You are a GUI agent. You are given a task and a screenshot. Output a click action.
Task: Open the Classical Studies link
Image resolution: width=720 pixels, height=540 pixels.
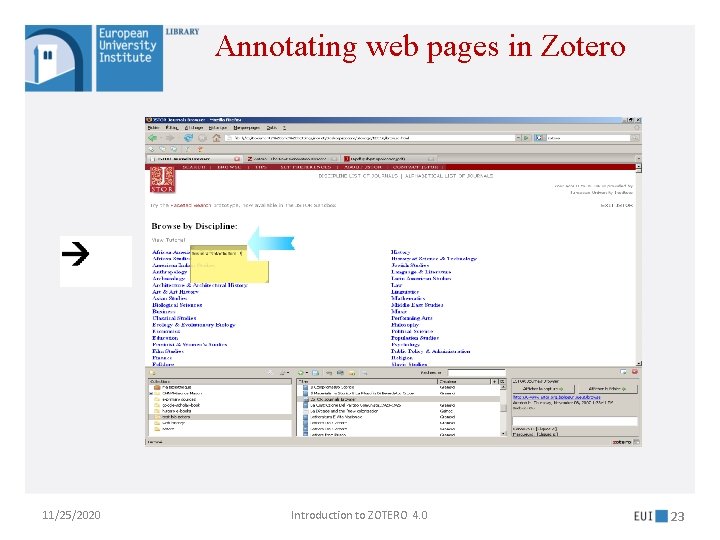point(174,318)
